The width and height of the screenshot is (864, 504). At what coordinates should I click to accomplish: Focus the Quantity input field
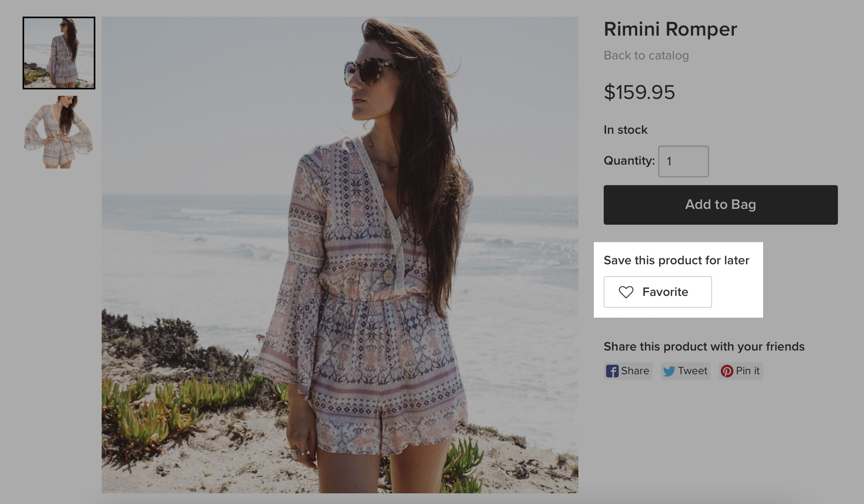[x=683, y=161]
